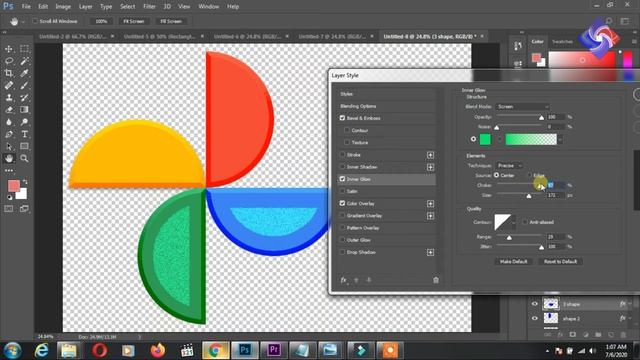Image resolution: width=640 pixels, height=360 pixels.
Task: Add another Drop Shadow with plus icon
Action: click(430, 253)
